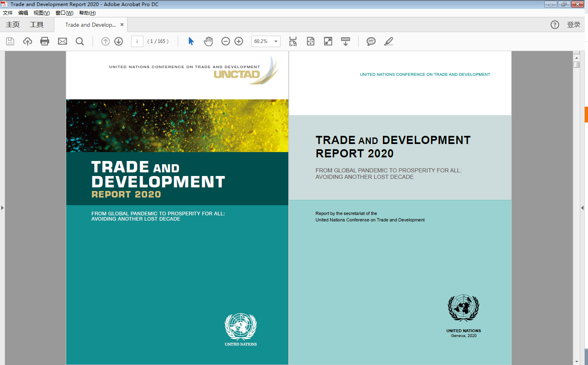Select the Trade and Develop... document tab
The height and width of the screenshot is (365, 588).
[x=91, y=25]
